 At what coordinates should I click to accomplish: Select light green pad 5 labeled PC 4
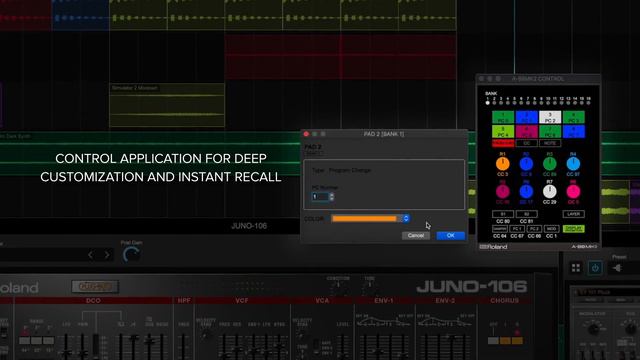tap(503, 131)
